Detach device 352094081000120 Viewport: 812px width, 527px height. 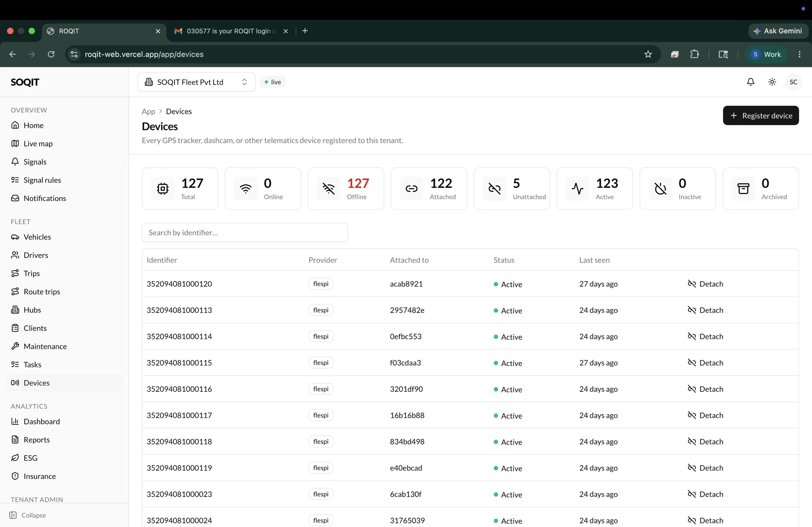click(705, 284)
